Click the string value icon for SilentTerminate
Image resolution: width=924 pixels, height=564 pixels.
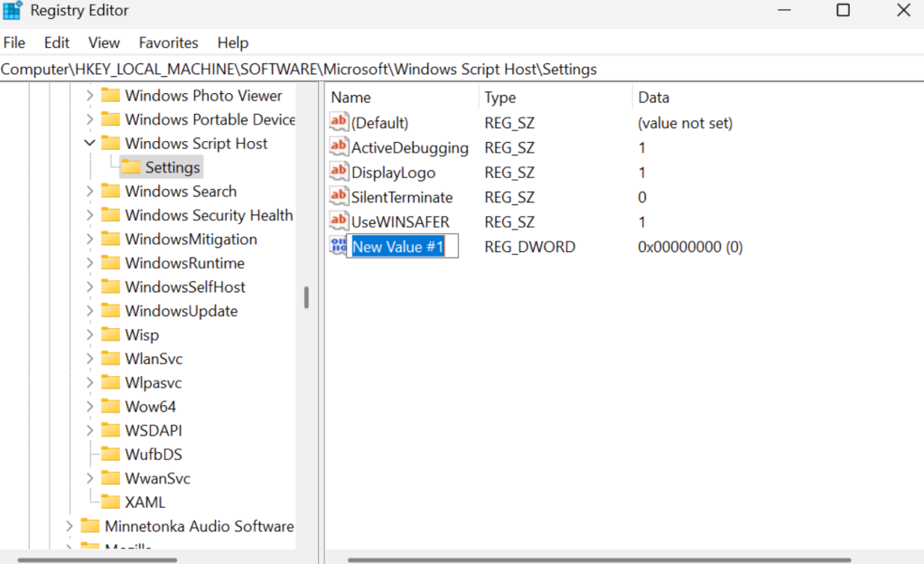[x=339, y=197]
